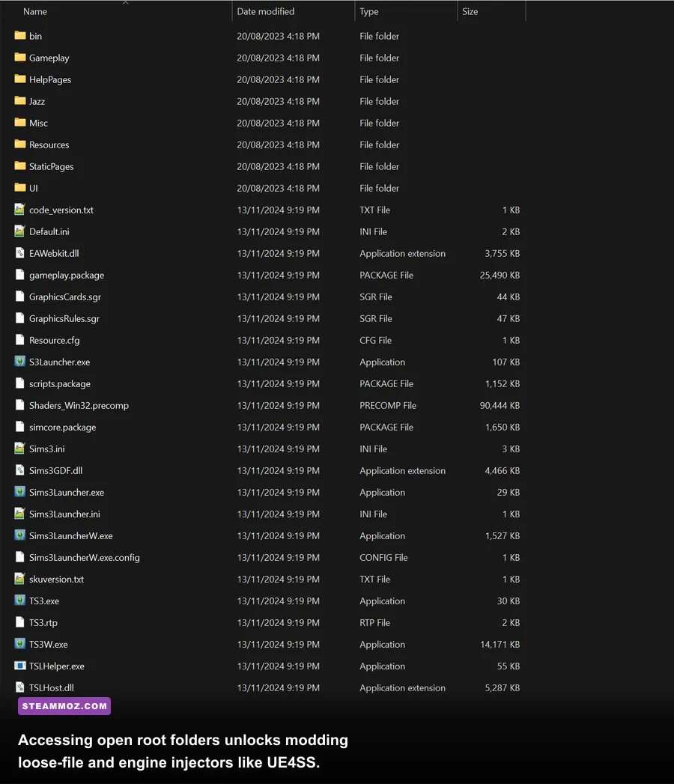This screenshot has height=784, width=674.
Task: Click the 1,527 KB size value
Action: pos(502,536)
